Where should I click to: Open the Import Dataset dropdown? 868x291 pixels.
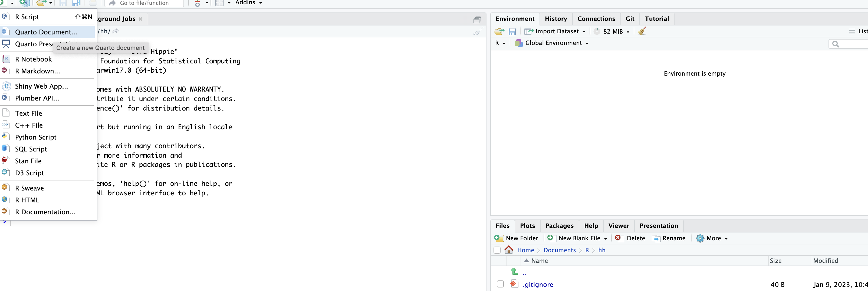(555, 31)
